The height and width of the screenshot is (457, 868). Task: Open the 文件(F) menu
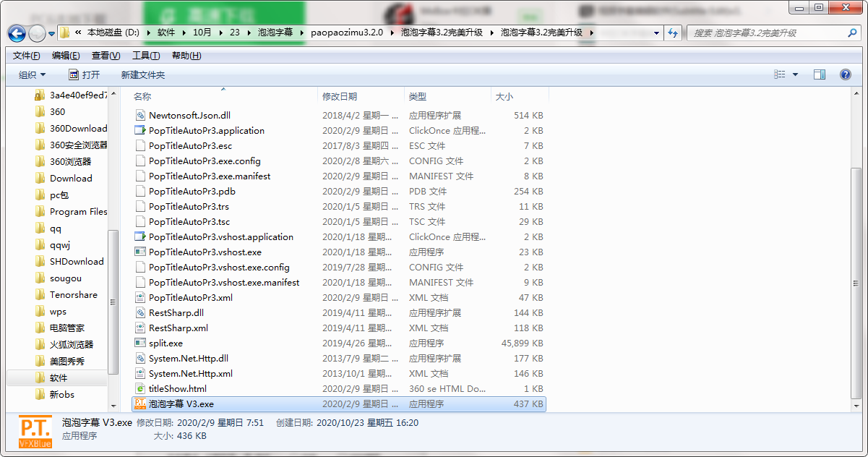click(x=27, y=56)
